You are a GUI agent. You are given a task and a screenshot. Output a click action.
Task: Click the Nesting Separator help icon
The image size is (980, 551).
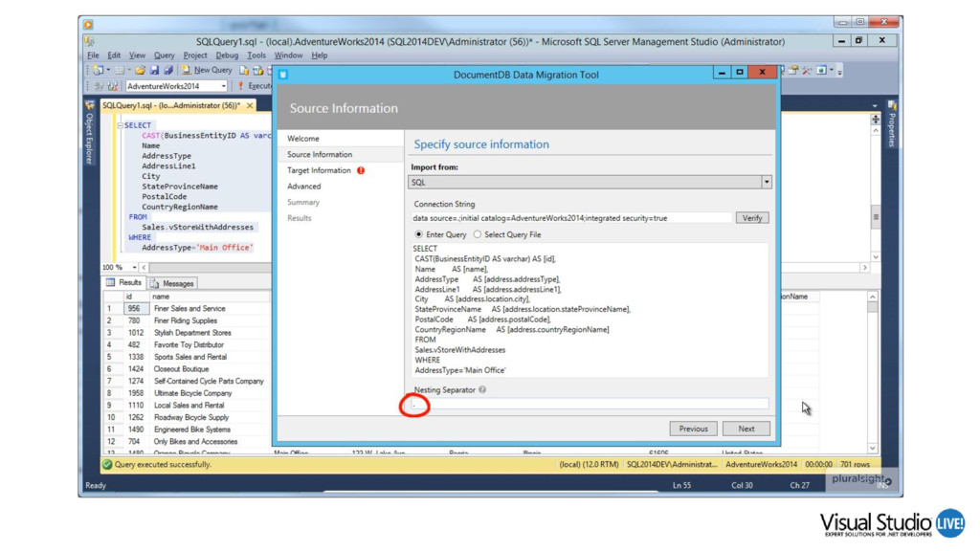[x=482, y=390]
